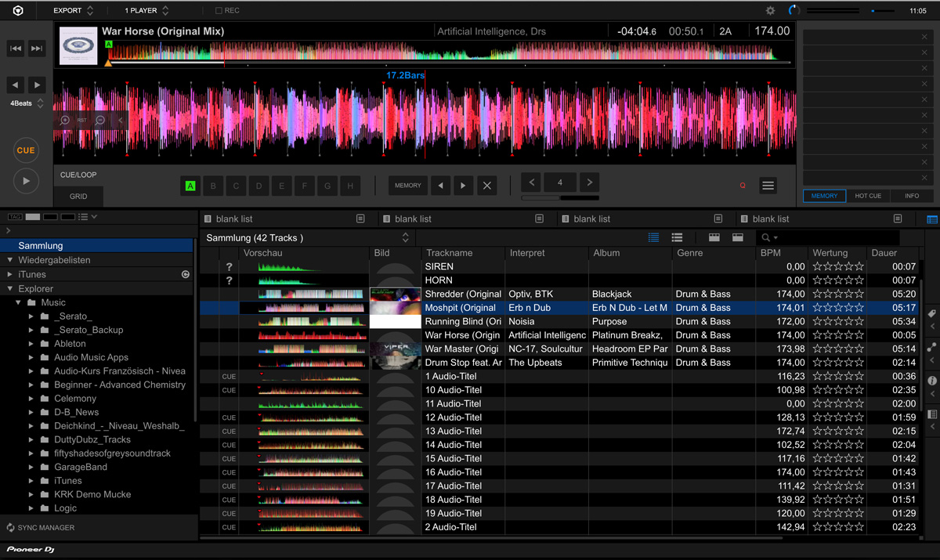Open the INFO tab
The width and height of the screenshot is (940, 560).
(x=912, y=196)
